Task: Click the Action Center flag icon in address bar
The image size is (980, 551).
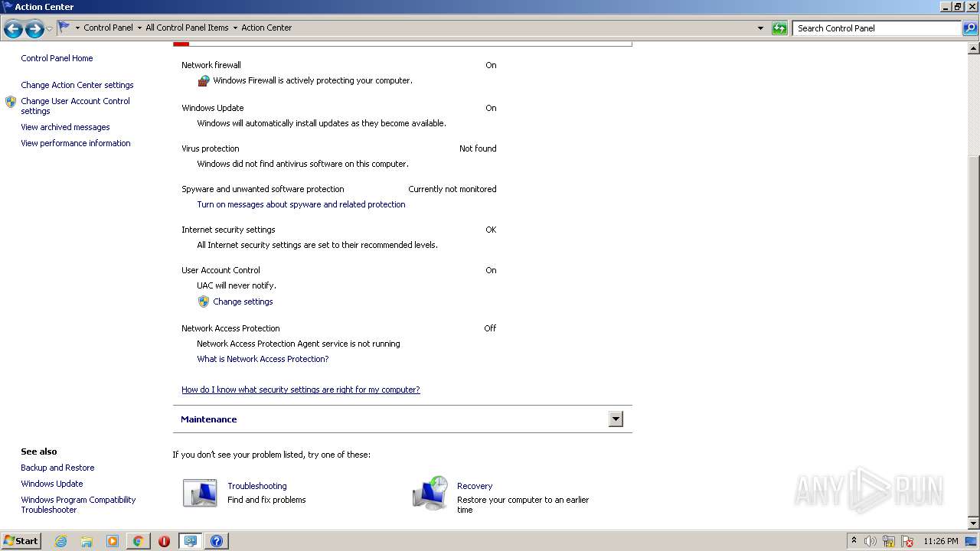Action: point(64,28)
